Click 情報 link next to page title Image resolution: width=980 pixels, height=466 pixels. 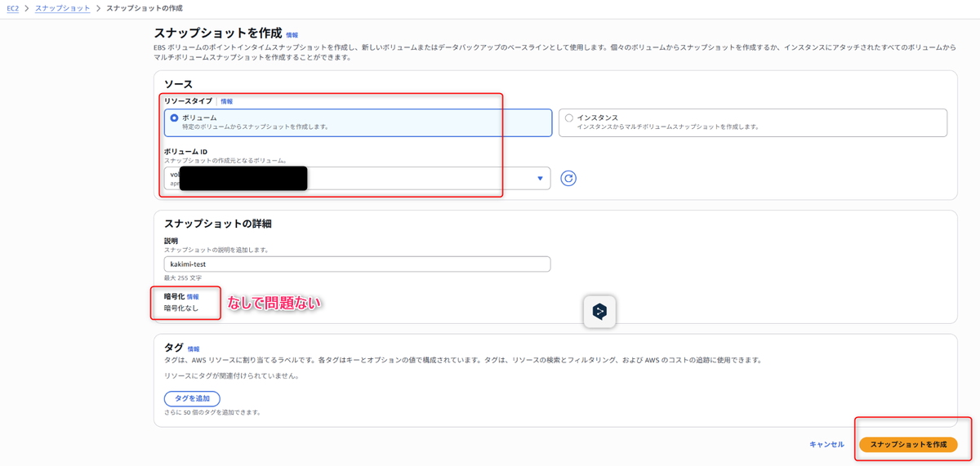pos(292,35)
